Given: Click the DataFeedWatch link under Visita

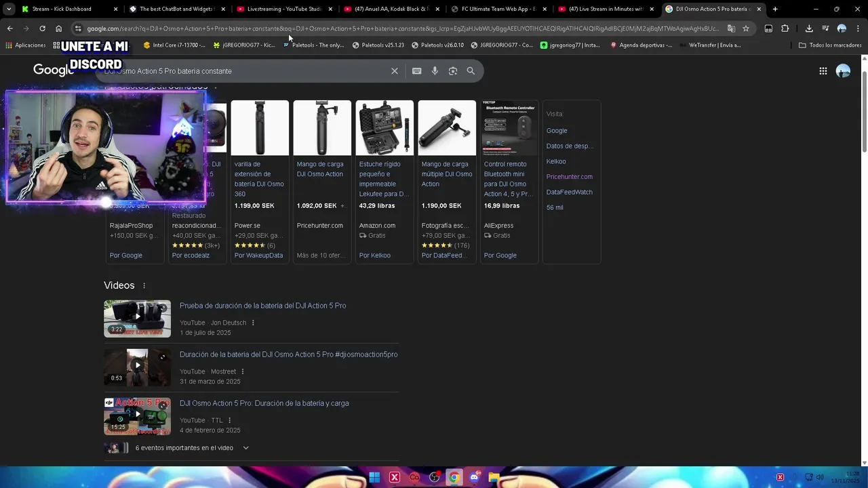Looking at the screenshot, I should 569,192.
